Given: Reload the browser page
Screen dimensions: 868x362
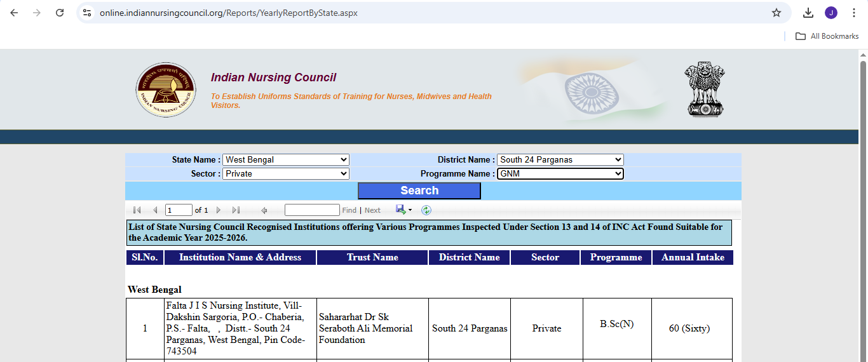Looking at the screenshot, I should 60,13.
